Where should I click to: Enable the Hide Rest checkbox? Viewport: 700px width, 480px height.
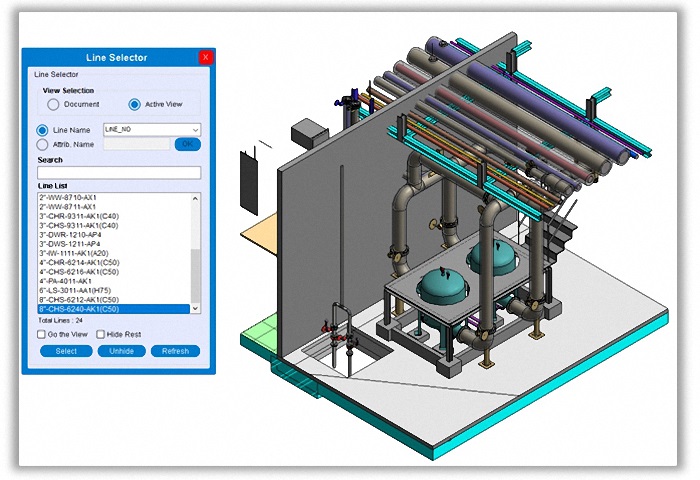(101, 334)
